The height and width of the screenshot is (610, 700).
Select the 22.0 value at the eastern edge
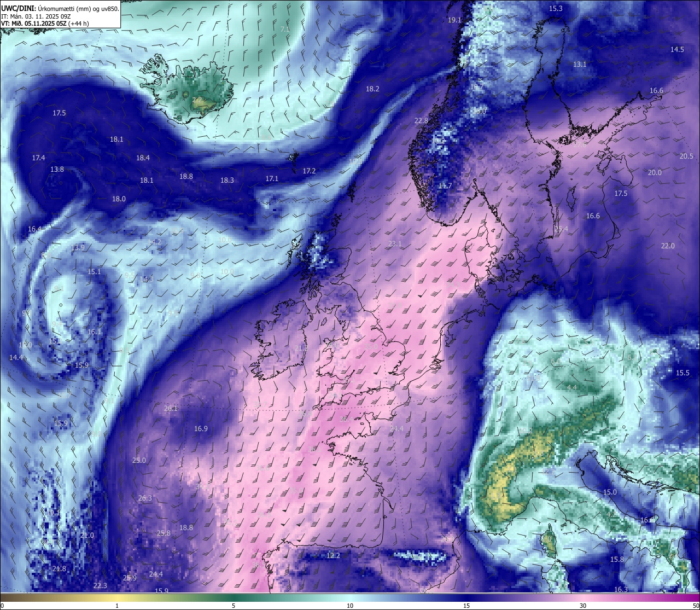[668, 246]
